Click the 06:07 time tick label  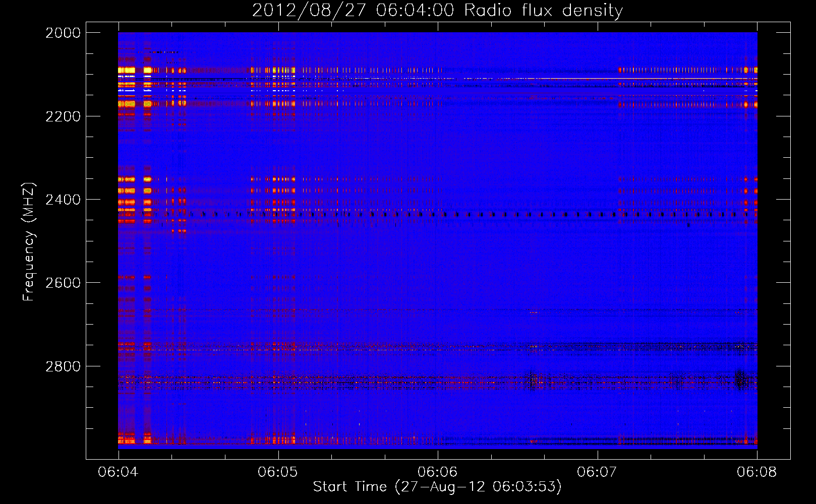(597, 472)
